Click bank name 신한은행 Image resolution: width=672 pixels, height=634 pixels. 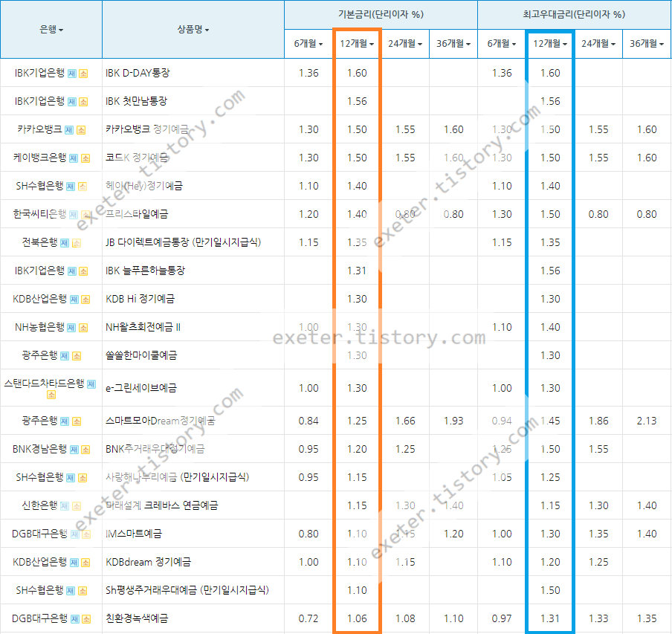[x=39, y=506]
